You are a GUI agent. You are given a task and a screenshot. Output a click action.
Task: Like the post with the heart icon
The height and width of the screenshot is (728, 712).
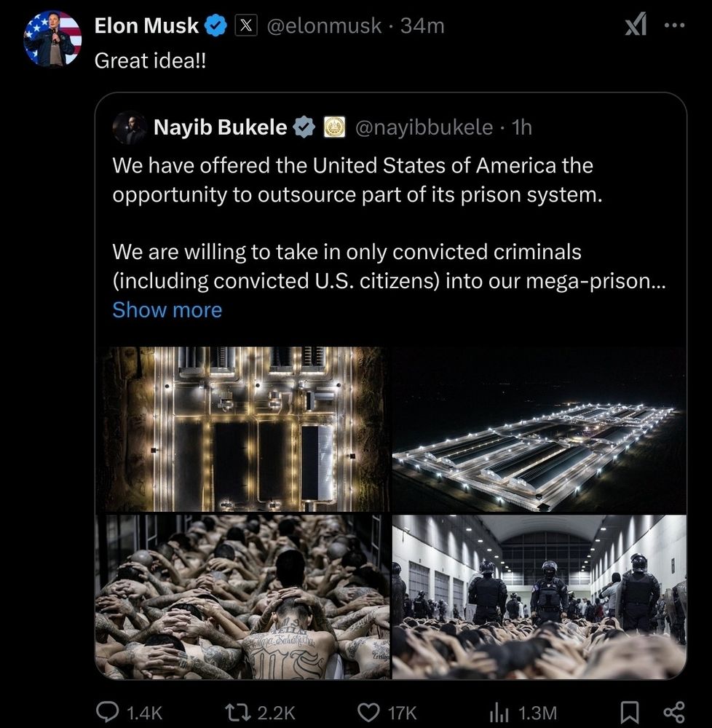tap(370, 712)
